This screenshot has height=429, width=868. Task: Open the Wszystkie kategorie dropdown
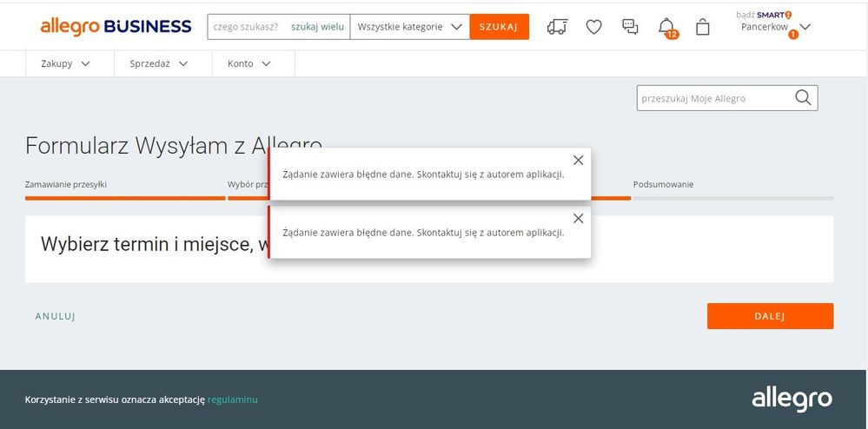tap(409, 27)
